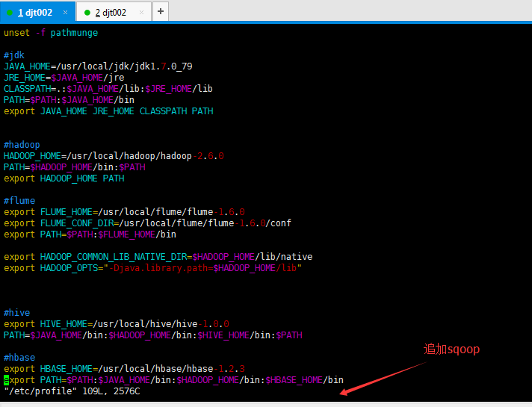Image resolution: width=532 pixels, height=407 pixels.
Task: Click the '#hbase' comment line
Action: tap(19, 358)
